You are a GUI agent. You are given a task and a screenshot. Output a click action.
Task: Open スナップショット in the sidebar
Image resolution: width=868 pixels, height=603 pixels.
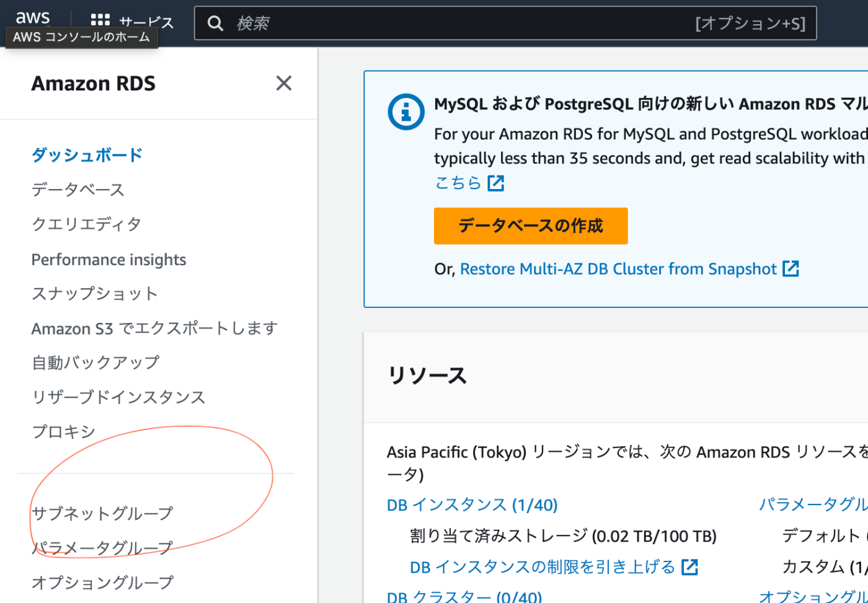(95, 294)
